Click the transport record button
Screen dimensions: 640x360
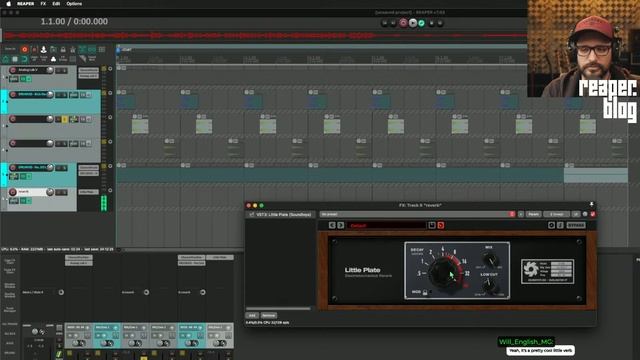(403, 23)
